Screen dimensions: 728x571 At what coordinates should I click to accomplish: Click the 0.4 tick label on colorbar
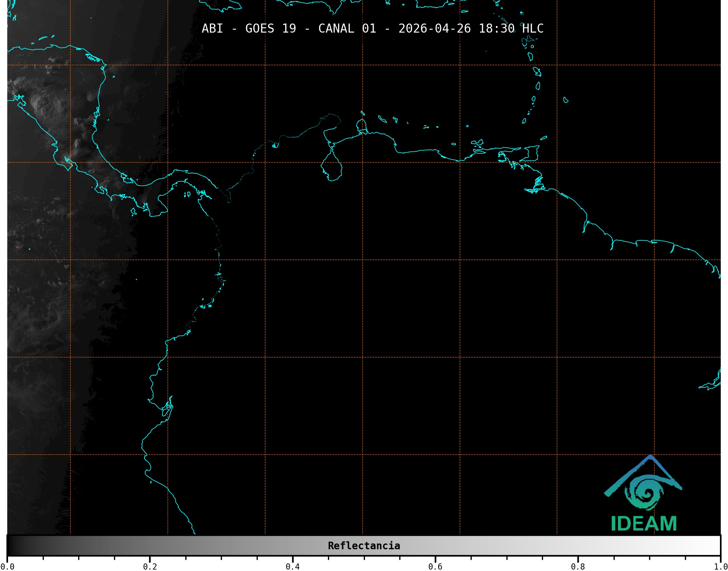coord(293,566)
